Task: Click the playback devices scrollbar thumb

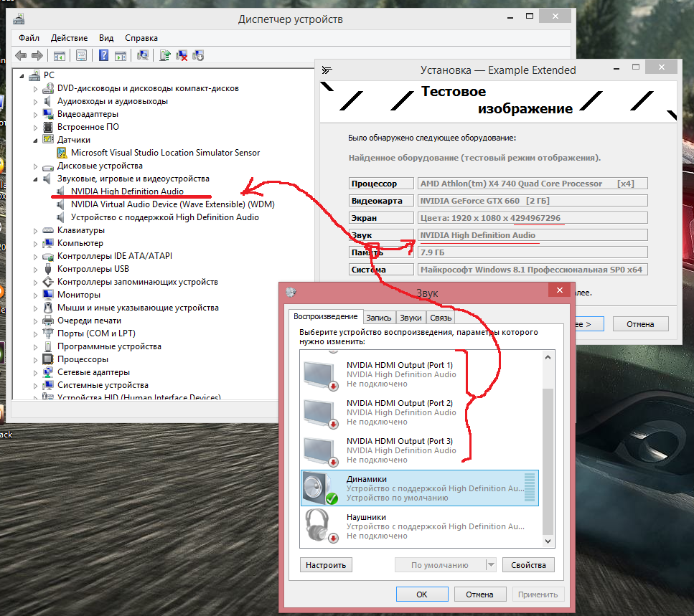Action: [x=548, y=462]
